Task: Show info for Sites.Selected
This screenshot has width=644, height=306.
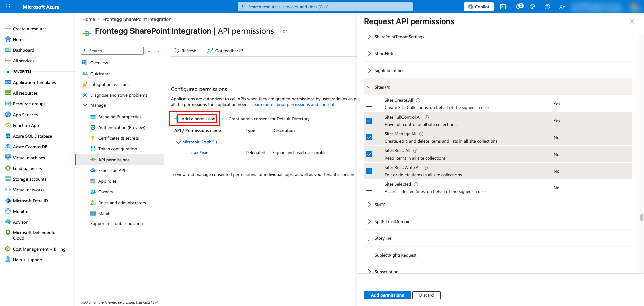Action: click(416, 184)
